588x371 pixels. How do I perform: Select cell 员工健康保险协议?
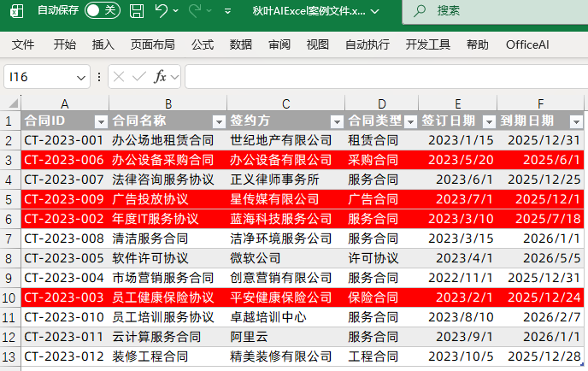168,297
